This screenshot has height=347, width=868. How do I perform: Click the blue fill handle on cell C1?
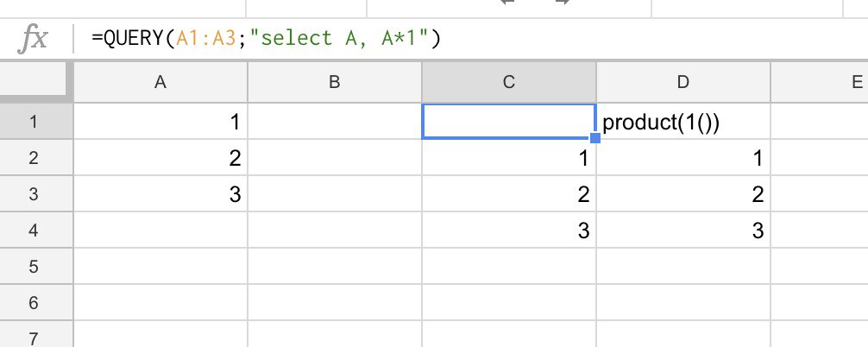point(595,138)
